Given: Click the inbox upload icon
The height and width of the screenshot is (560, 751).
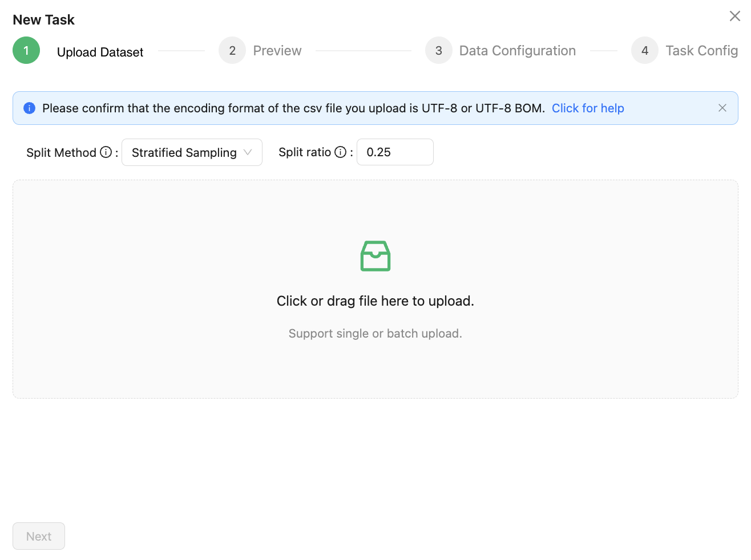Looking at the screenshot, I should 375,256.
